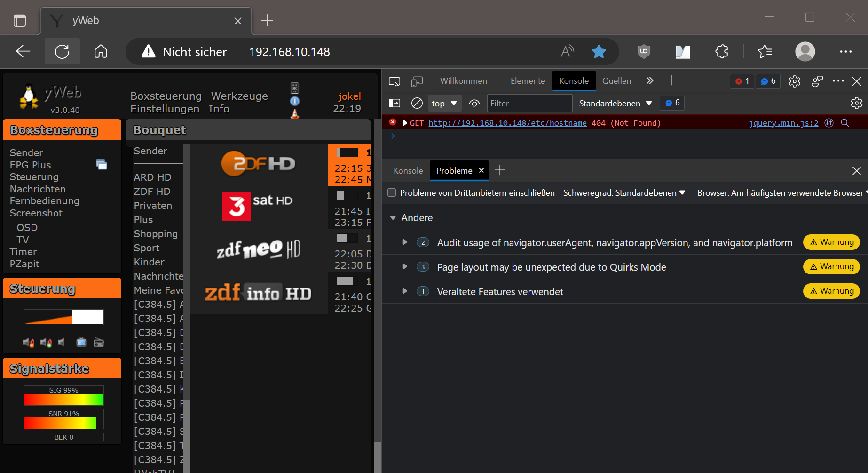868x473 pixels.
Task: Switch to TV mode via the television icon
Action: click(81, 343)
